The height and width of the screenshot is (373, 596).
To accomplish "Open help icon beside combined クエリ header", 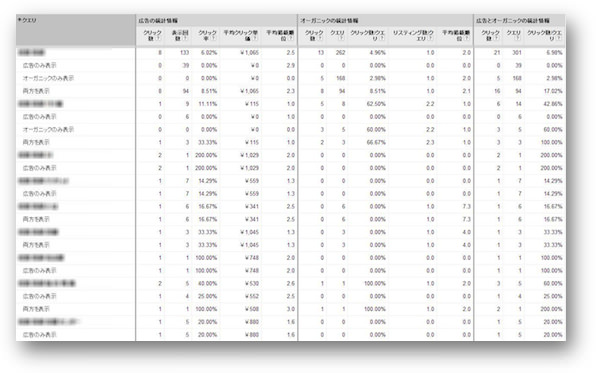I will point(517,38).
